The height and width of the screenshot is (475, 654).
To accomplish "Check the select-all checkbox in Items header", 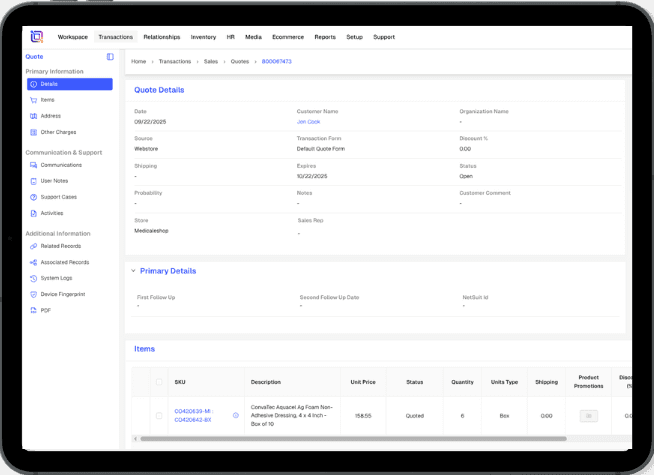I will (x=158, y=382).
